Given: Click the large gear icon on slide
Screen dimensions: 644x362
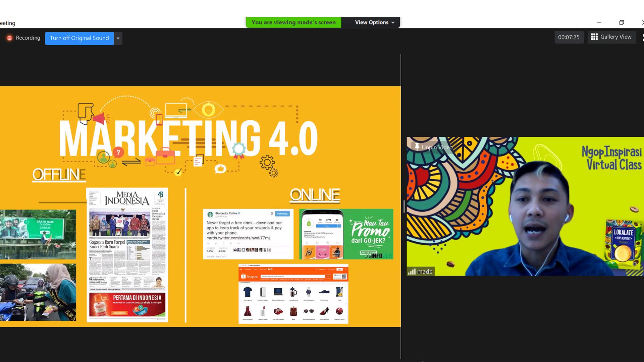Looking at the screenshot, I should coord(267,163).
